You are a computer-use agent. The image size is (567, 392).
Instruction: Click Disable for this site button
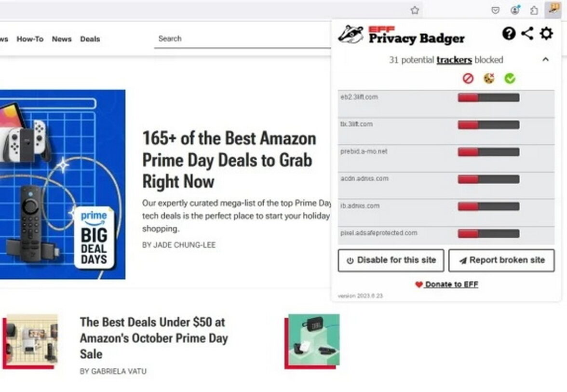[391, 260]
